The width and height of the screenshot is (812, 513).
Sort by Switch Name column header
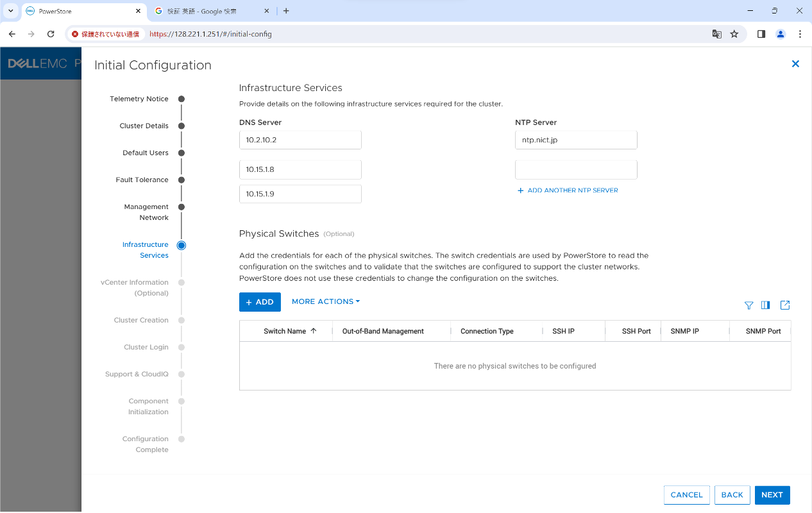coord(285,331)
